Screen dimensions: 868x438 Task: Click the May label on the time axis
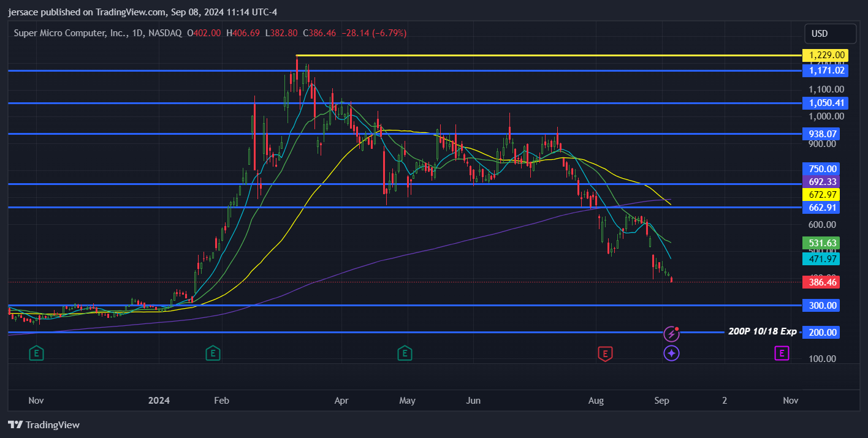pos(407,401)
